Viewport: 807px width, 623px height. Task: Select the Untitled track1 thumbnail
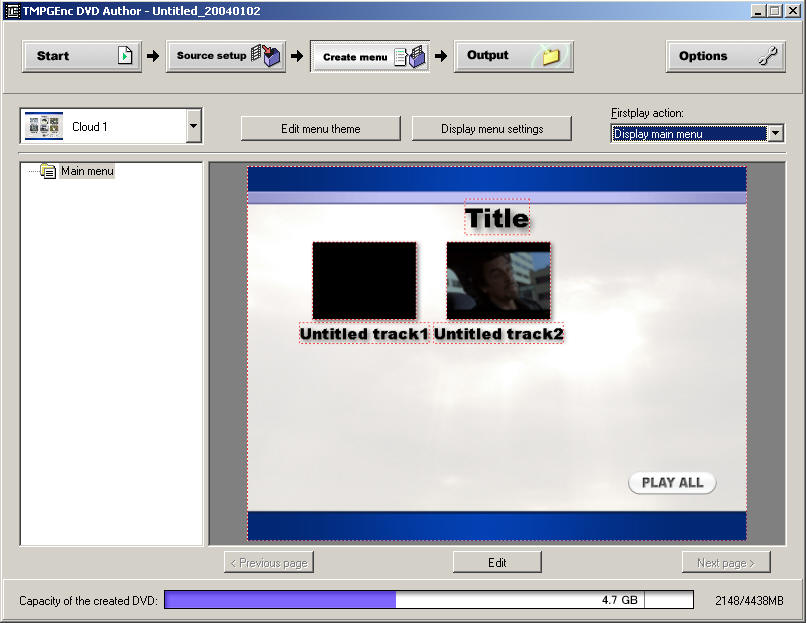(x=364, y=281)
